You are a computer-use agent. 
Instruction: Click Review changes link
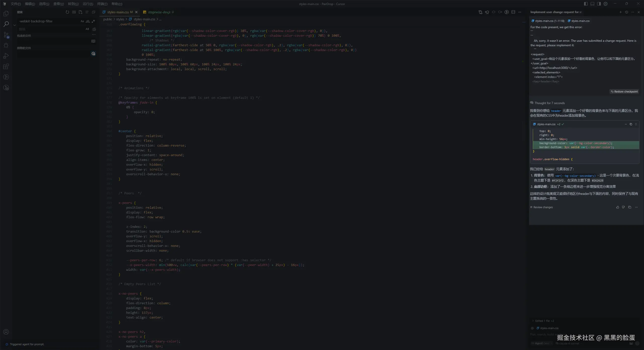coord(543,207)
